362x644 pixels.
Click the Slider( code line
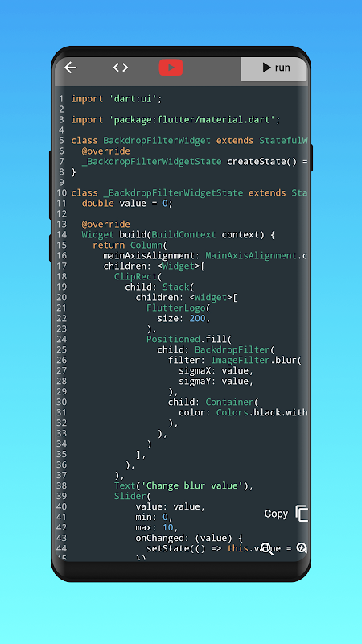(133, 496)
